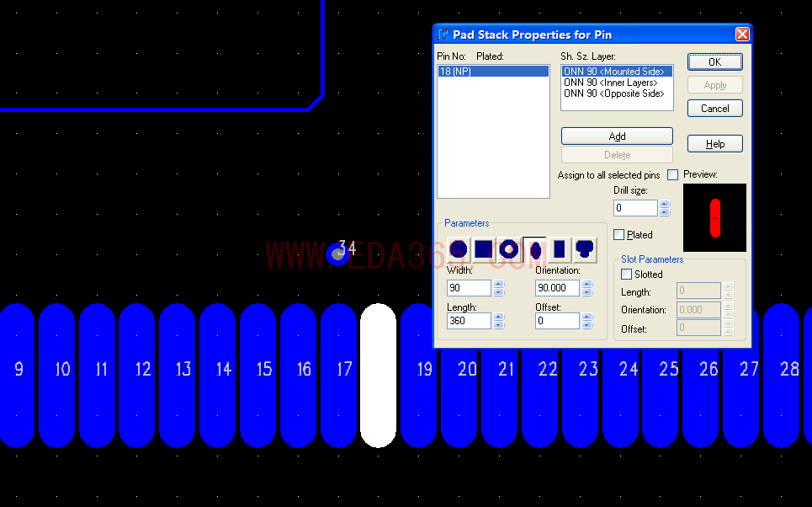The image size is (812, 507).
Task: Decrease Drill size with down arrow
Action: coord(665,212)
